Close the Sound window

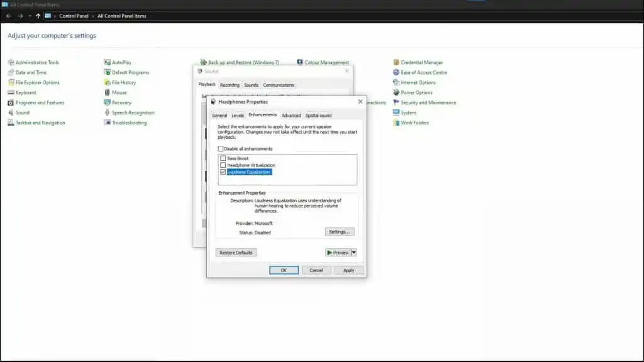pos(347,71)
